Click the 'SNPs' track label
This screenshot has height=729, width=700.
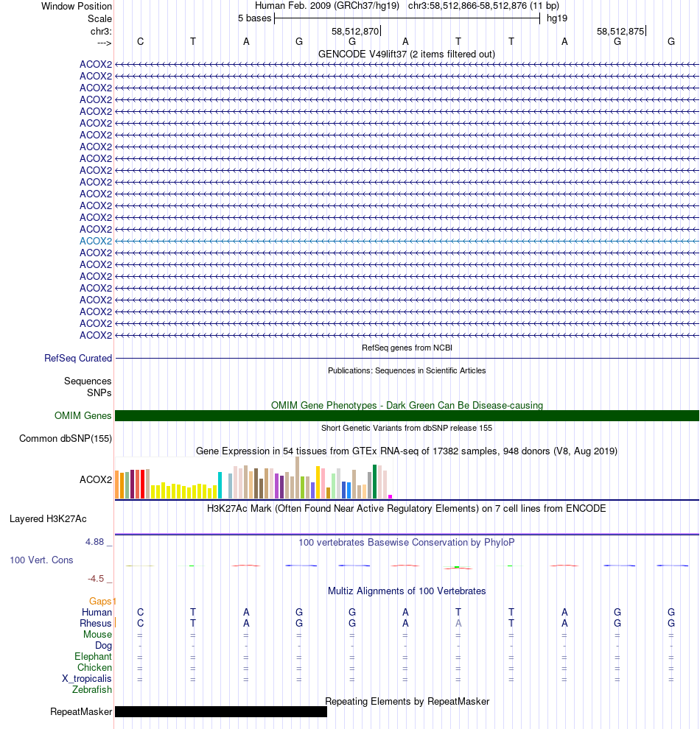tap(99, 393)
